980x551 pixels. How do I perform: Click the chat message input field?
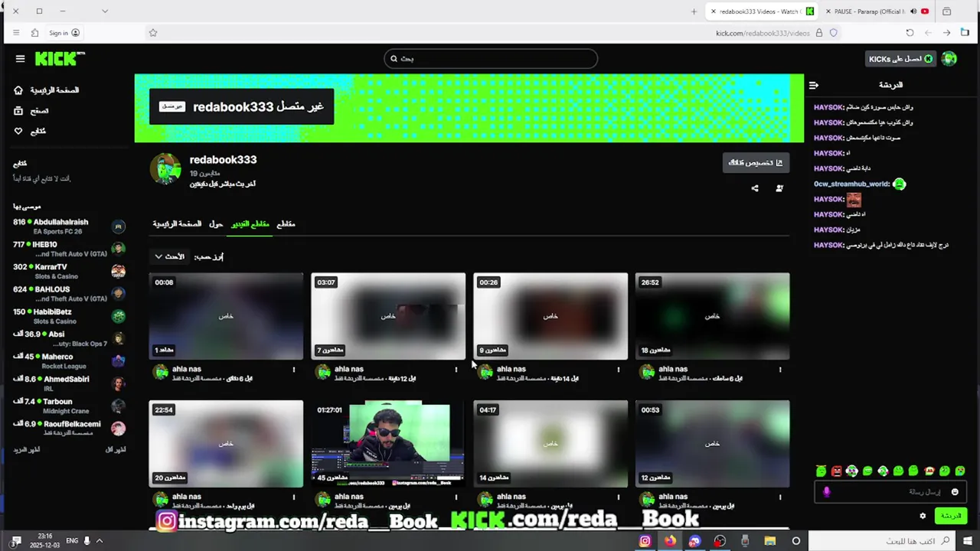coord(890,492)
